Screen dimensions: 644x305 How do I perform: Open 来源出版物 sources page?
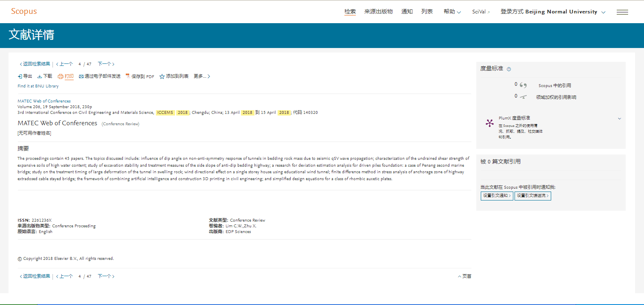point(379,12)
